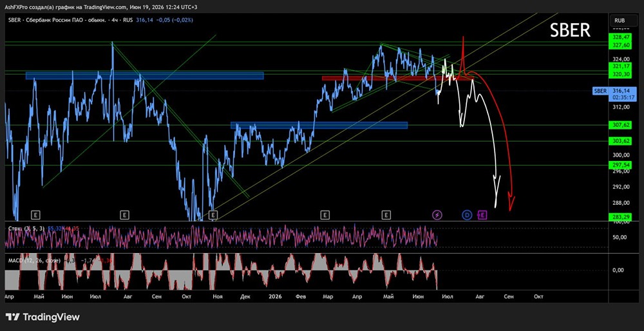Click the purple lightning bolt event icon
Screen dimensions: 644x331
coord(437,214)
